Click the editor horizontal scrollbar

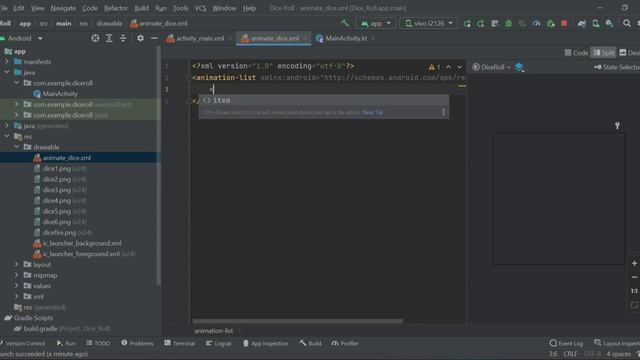tap(298, 321)
